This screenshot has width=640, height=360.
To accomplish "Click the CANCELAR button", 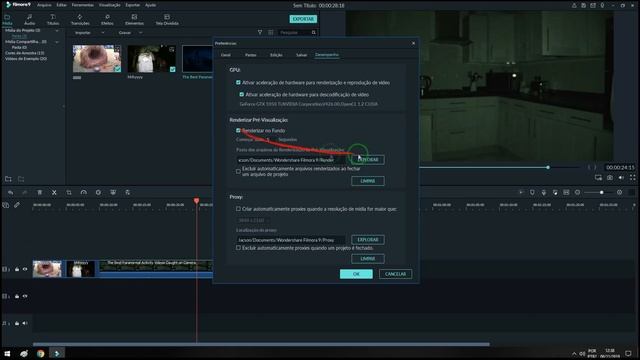I will point(396,274).
